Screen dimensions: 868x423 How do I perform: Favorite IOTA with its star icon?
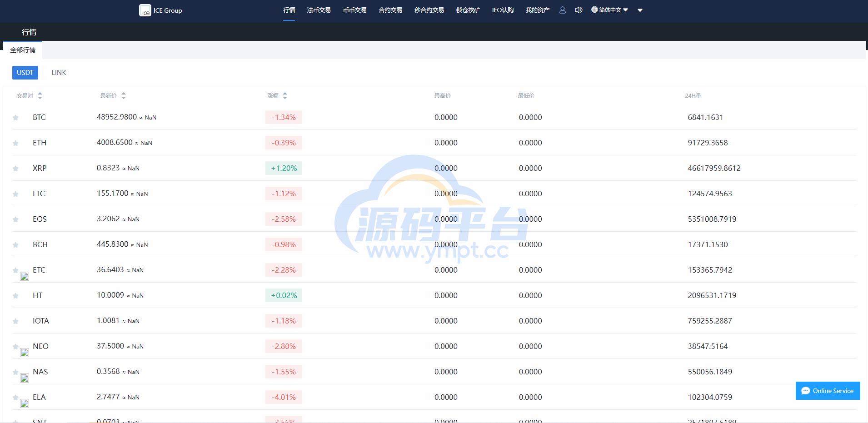[15, 321]
